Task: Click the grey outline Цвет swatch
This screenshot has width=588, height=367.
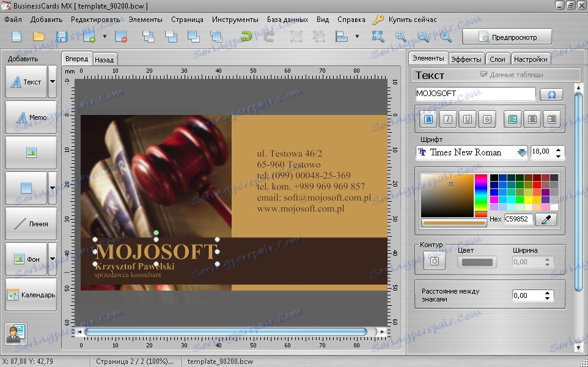Action: pos(477,262)
